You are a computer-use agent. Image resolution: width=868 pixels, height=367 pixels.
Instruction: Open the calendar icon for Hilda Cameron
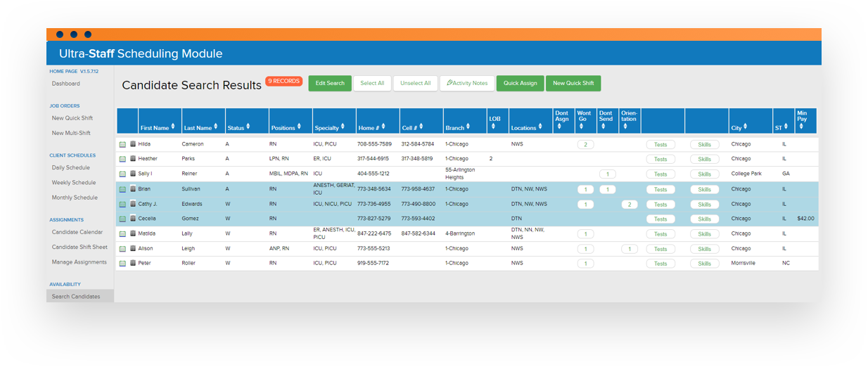122,144
